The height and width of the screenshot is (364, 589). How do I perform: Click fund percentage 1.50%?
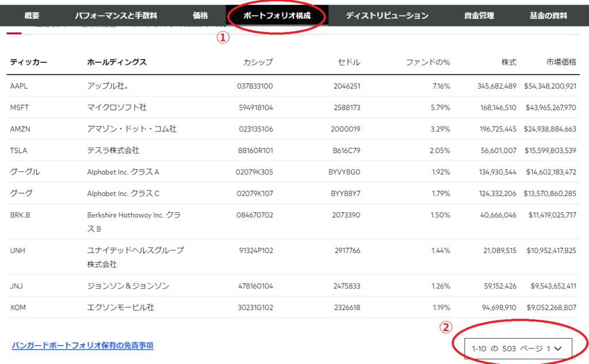[440, 215]
